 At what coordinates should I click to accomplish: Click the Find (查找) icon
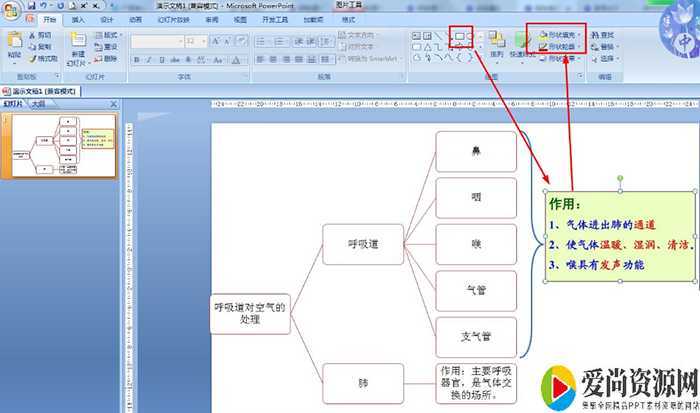click(x=603, y=34)
